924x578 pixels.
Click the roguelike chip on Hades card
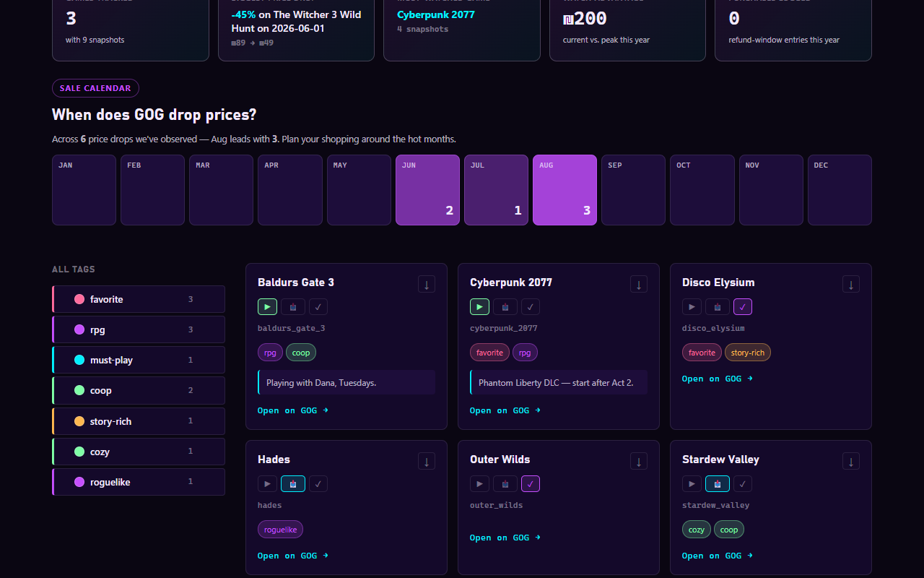pyautogui.click(x=280, y=530)
